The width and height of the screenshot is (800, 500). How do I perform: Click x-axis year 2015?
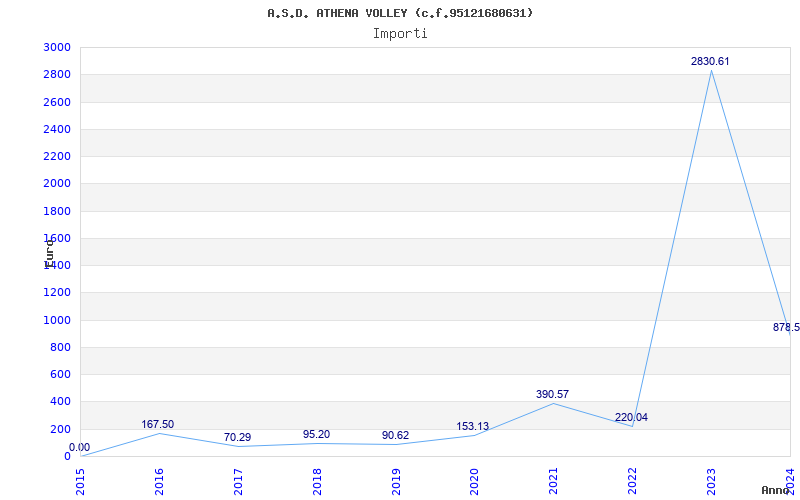80,482
